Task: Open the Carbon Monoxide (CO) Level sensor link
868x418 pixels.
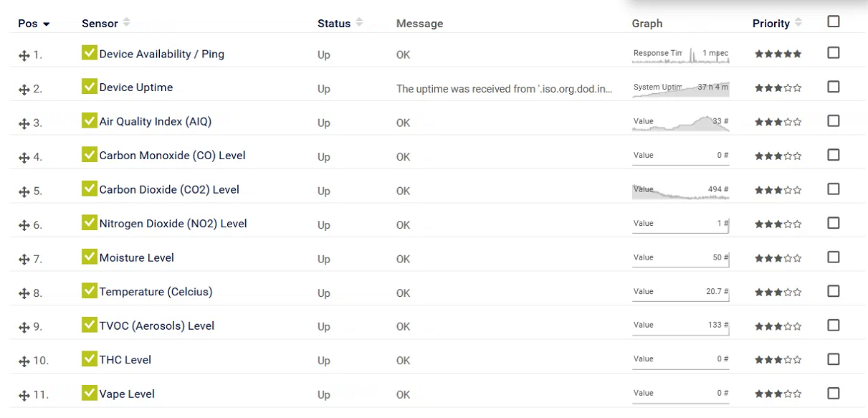Action: coord(172,156)
